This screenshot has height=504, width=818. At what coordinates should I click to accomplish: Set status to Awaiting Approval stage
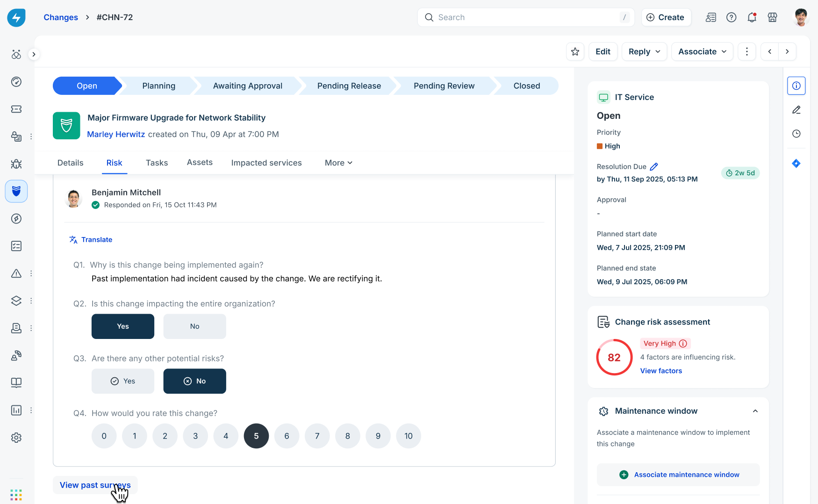click(248, 86)
